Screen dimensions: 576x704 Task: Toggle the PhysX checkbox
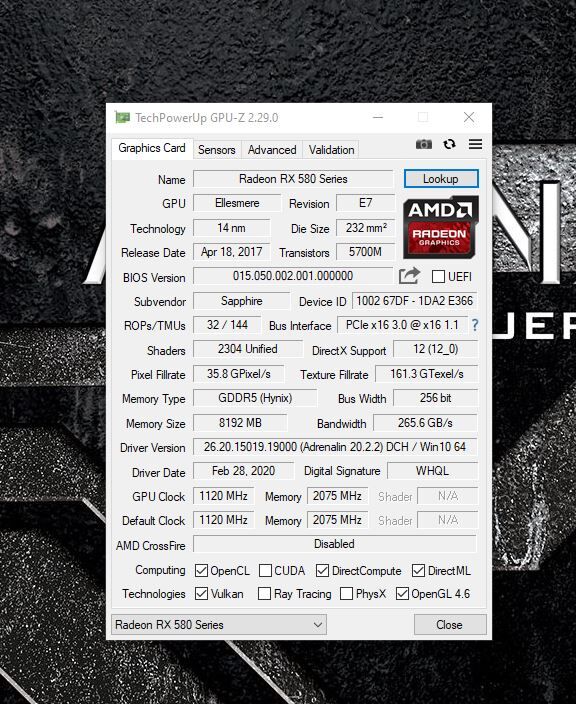[x=346, y=594]
